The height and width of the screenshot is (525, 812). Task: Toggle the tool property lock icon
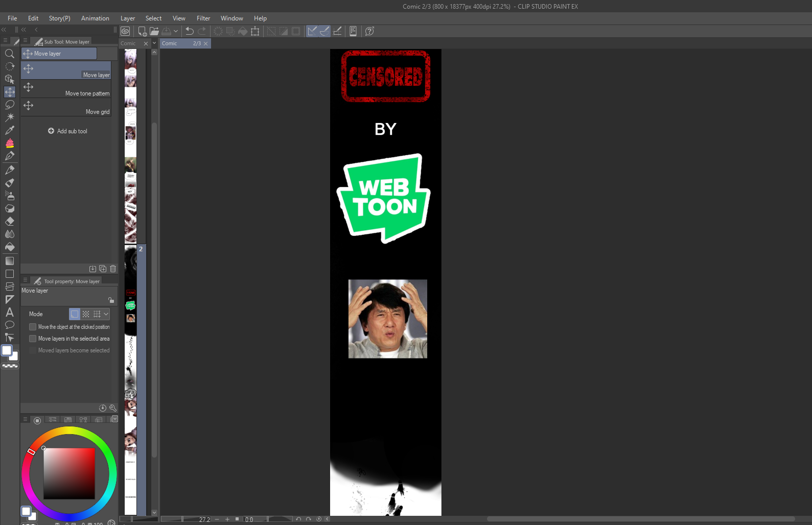coord(111,300)
